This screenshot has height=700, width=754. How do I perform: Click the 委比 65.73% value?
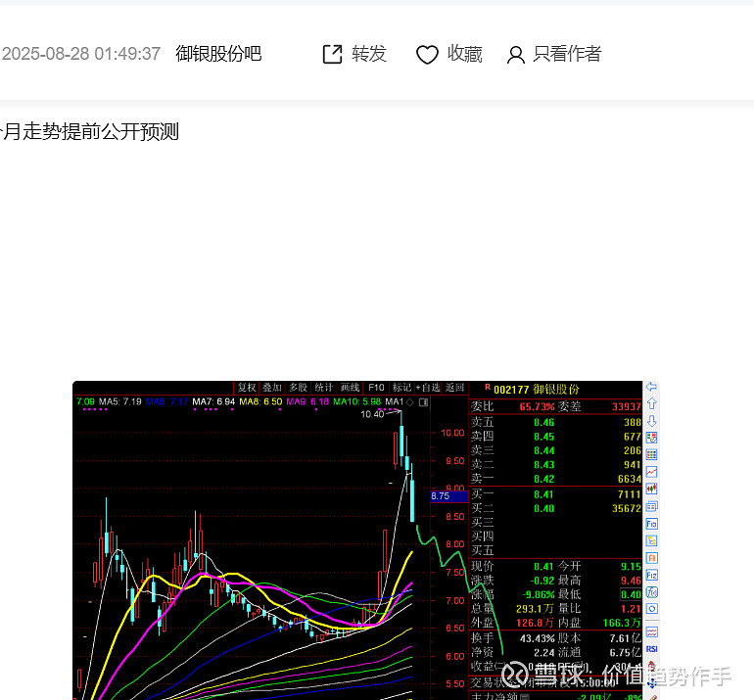537,406
